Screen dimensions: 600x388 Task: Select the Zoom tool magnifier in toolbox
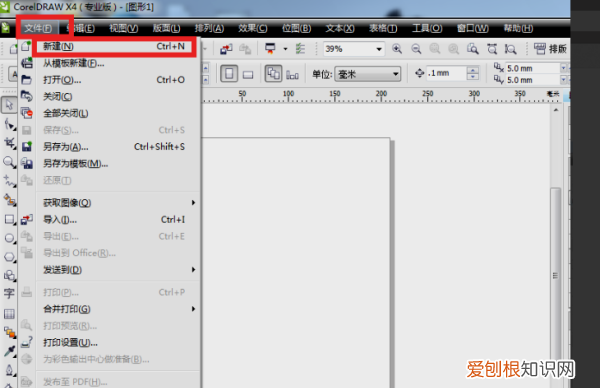(8, 162)
